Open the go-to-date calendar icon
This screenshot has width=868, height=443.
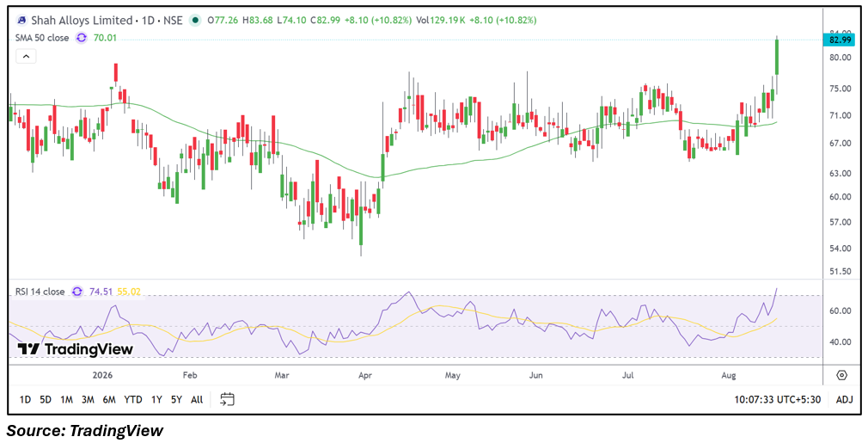click(227, 399)
